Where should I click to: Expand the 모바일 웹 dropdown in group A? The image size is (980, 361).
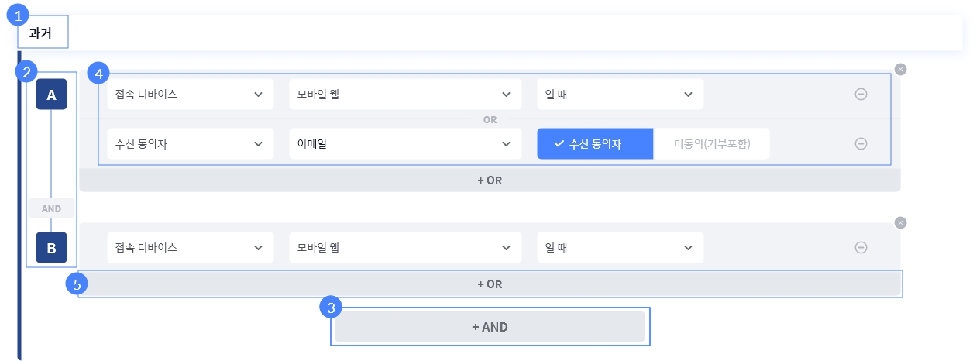click(404, 94)
